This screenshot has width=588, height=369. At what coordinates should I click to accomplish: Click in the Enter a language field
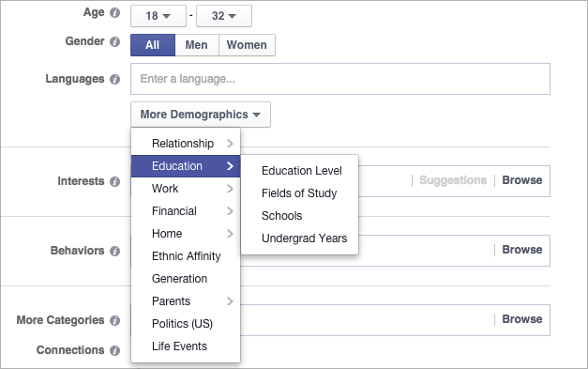click(340, 79)
